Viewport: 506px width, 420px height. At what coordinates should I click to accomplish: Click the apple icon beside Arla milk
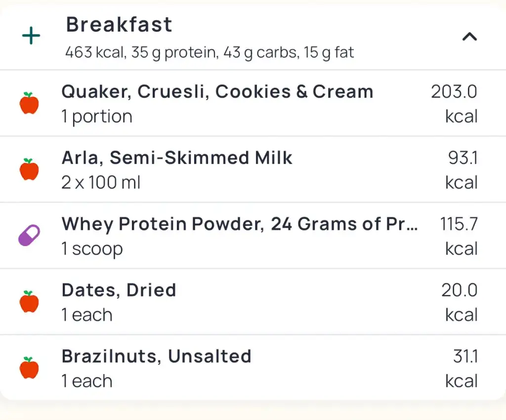(29, 169)
